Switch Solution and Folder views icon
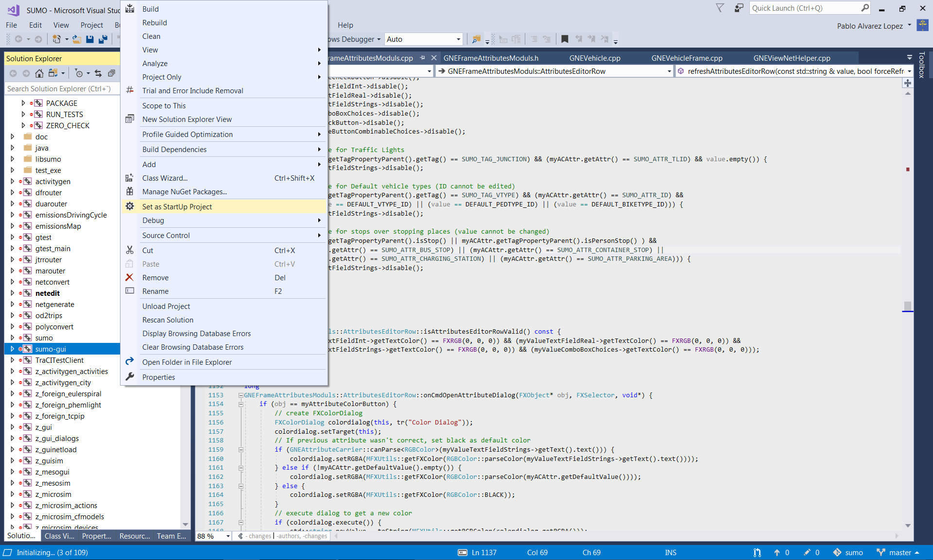Screen dimensions: 933x560 click(53, 73)
